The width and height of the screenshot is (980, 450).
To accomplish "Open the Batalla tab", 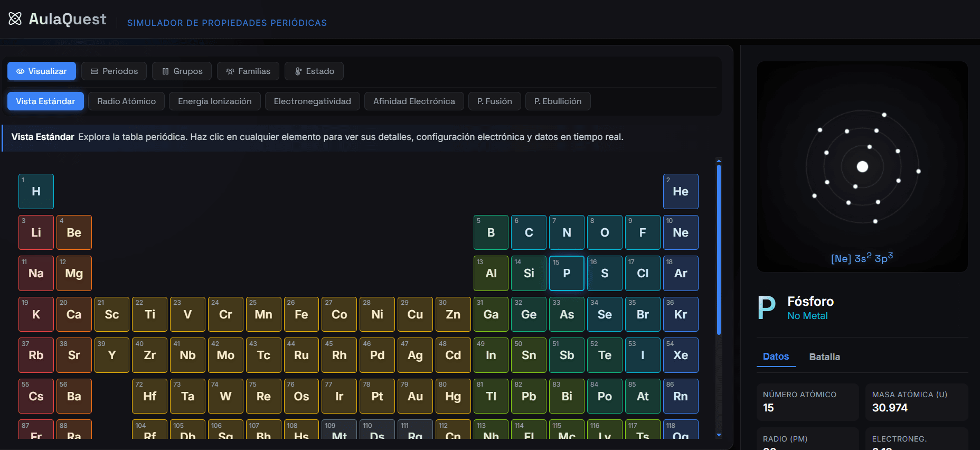I will coord(825,357).
